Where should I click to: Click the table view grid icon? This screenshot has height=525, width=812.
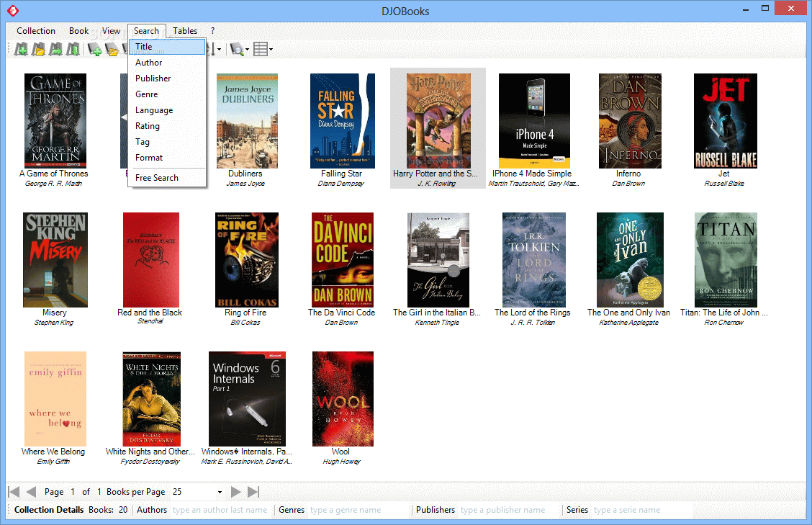(261, 49)
